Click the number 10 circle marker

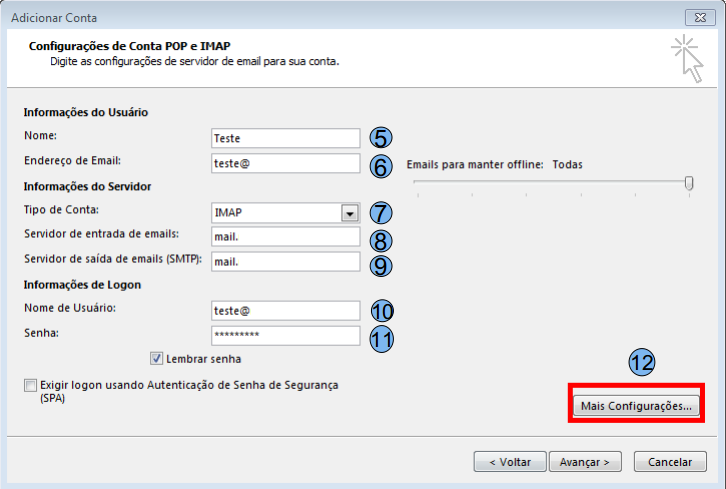tap(380, 311)
